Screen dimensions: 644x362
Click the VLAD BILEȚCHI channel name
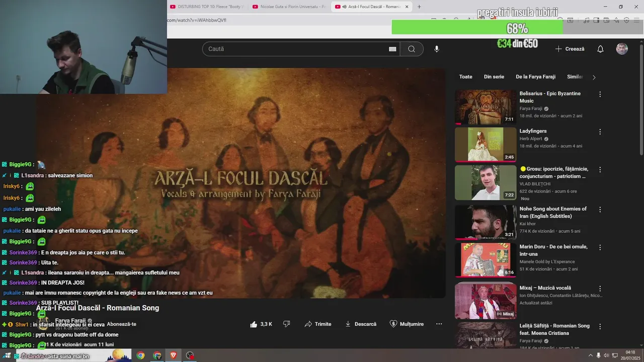[535, 184]
